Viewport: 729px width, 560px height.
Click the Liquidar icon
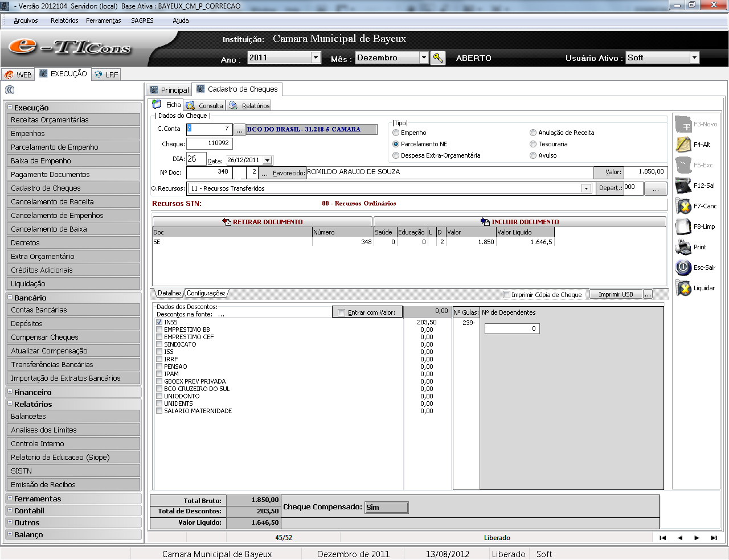click(683, 288)
